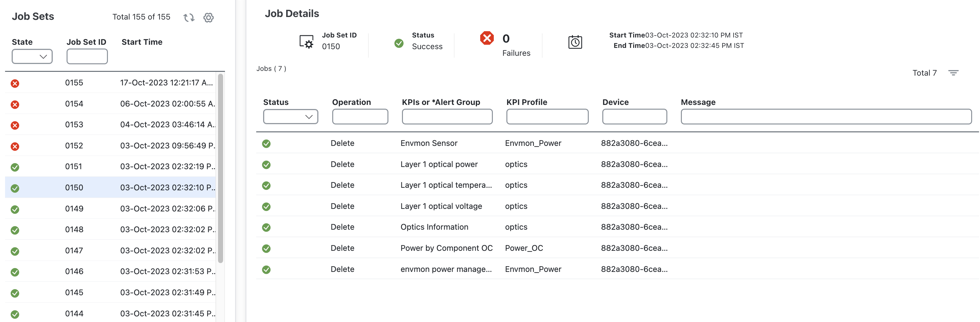Click the red Failures X icon
Image resolution: width=980 pixels, height=322 pixels.
(x=487, y=38)
